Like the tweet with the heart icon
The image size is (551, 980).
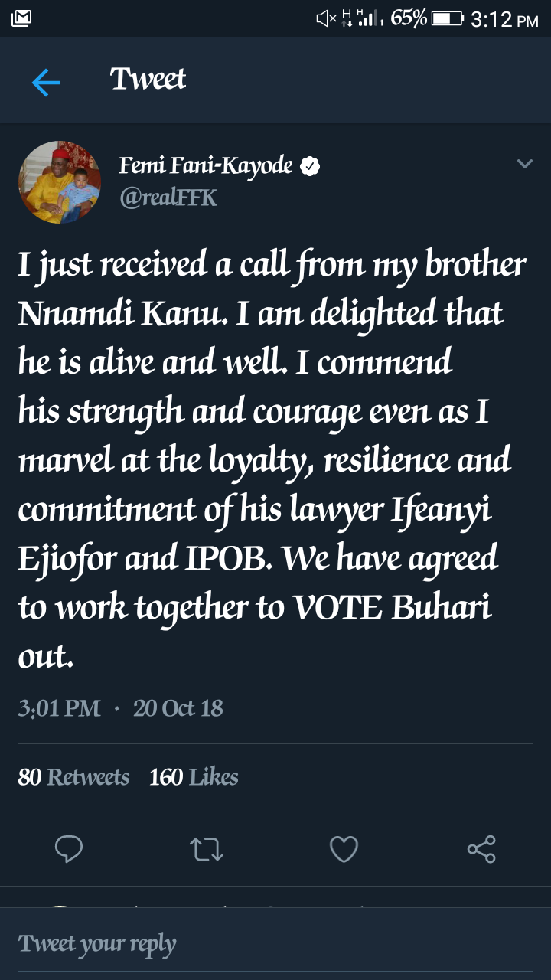[344, 849]
